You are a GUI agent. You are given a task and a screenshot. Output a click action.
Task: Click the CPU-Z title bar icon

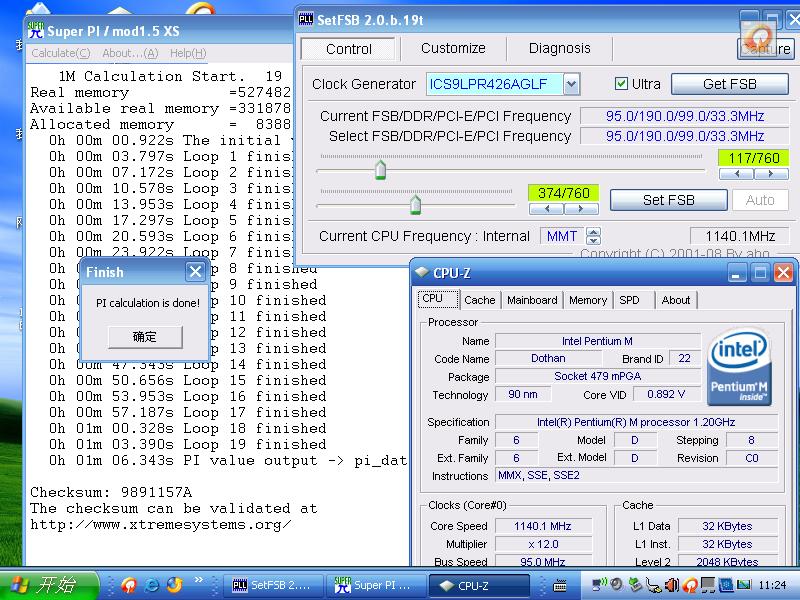point(421,272)
